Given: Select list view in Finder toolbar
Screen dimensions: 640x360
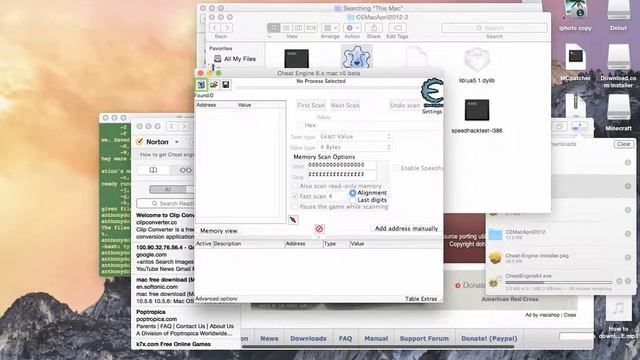Looking at the screenshot, I should [x=286, y=28].
